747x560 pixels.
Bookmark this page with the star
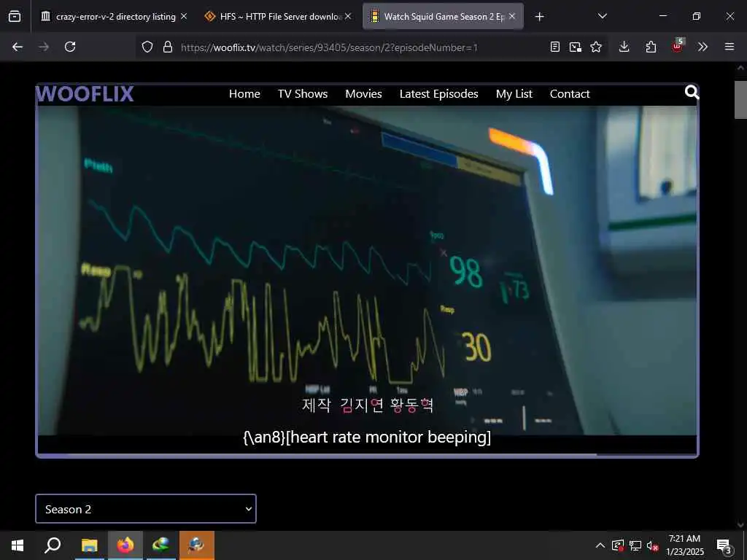point(595,47)
